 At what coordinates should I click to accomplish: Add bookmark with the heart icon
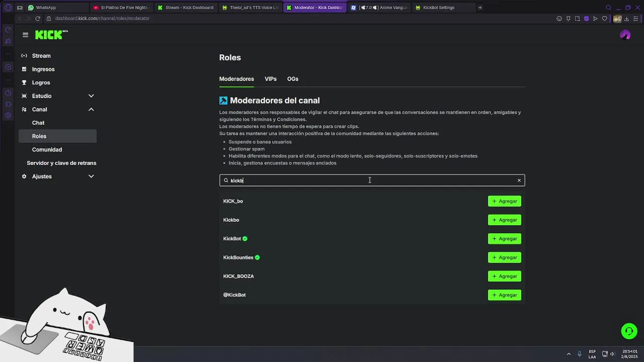[604, 19]
